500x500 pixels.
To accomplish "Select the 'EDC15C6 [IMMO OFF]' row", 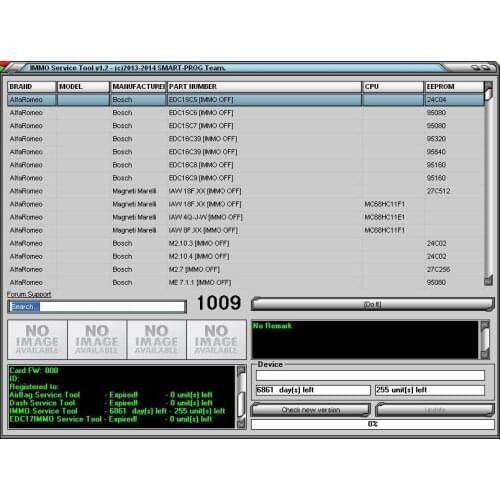I will (x=246, y=113).
